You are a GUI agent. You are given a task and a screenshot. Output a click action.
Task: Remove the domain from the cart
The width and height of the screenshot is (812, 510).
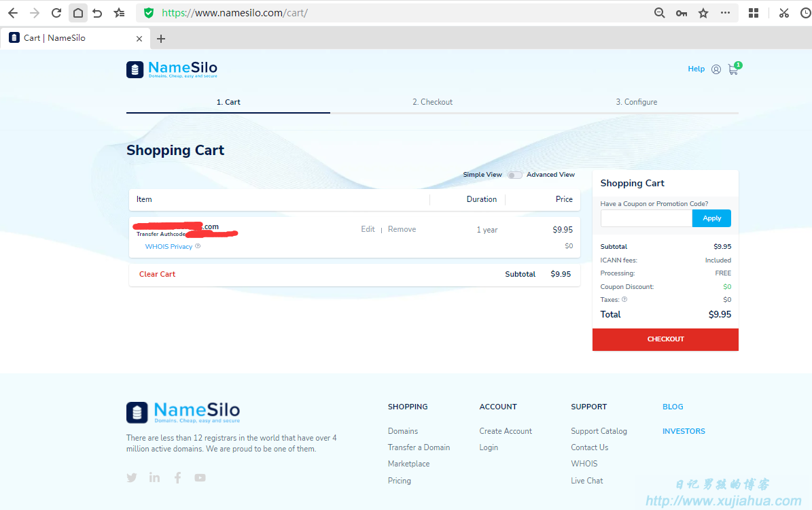(402, 229)
